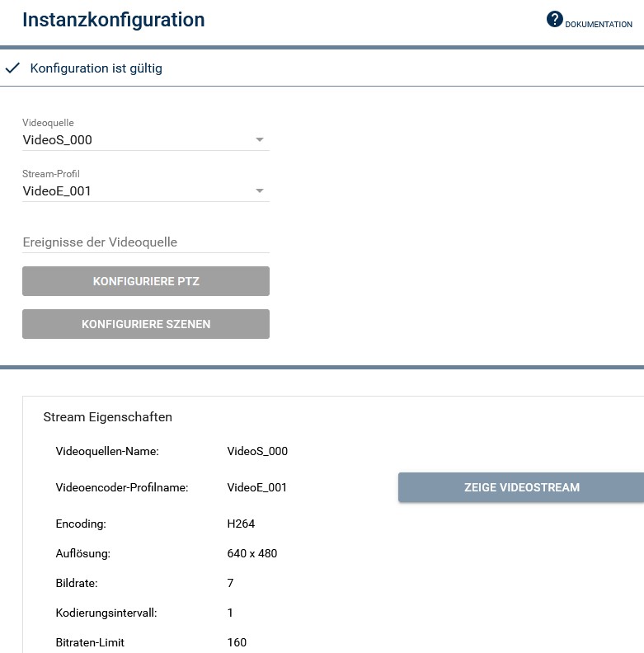Focus the 'Ereignisse der Videoquelle' input field
This screenshot has height=653, width=644.
coord(145,242)
